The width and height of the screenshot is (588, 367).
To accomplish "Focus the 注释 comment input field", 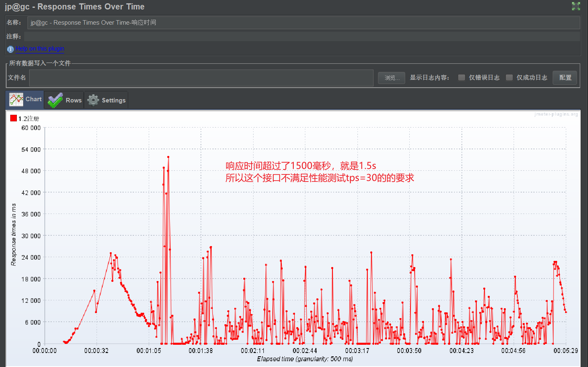I will pyautogui.click(x=302, y=36).
